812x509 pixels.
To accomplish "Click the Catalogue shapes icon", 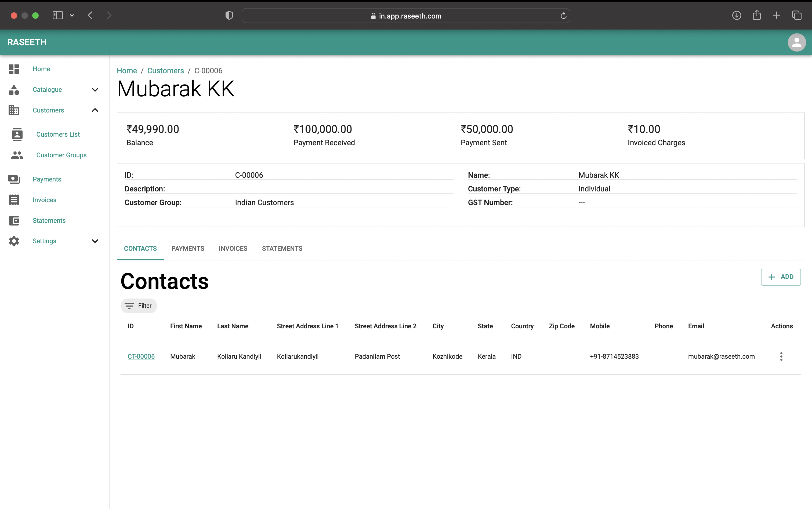I will click(x=14, y=90).
